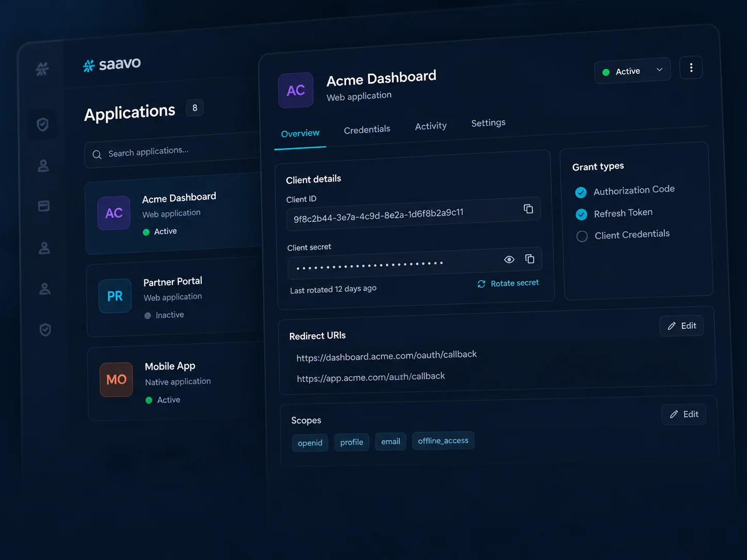Image resolution: width=747 pixels, height=560 pixels.
Task: Copy the client secret
Action: 530,259
